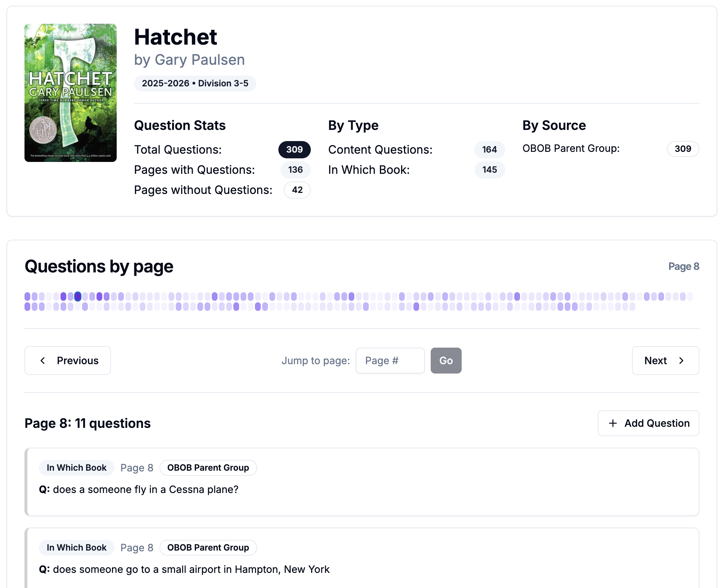Click the OBOB Parent Group count badge 309
This screenshot has width=726, height=588.
683,149
